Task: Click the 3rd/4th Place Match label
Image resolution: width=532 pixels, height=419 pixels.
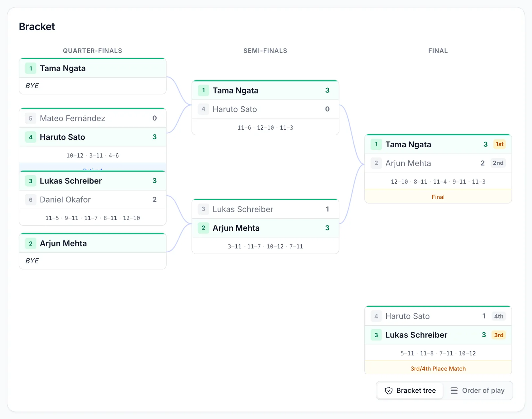Action: coord(438,368)
